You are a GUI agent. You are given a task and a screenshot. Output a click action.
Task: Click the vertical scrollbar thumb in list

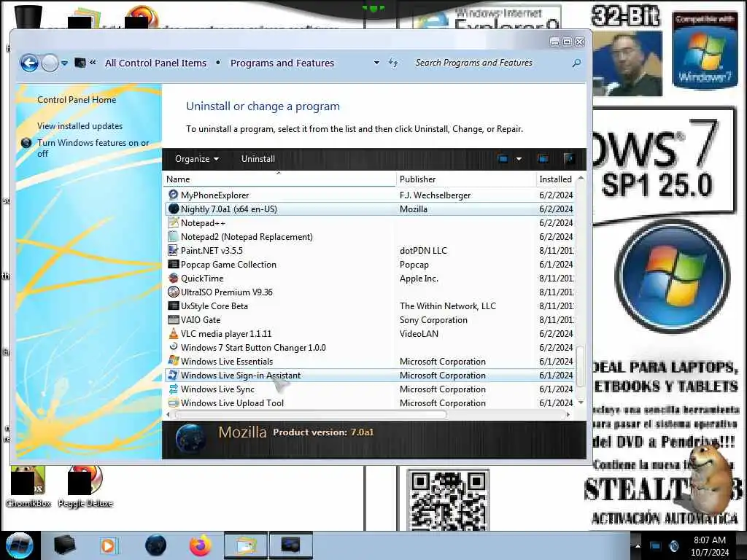[x=580, y=367]
